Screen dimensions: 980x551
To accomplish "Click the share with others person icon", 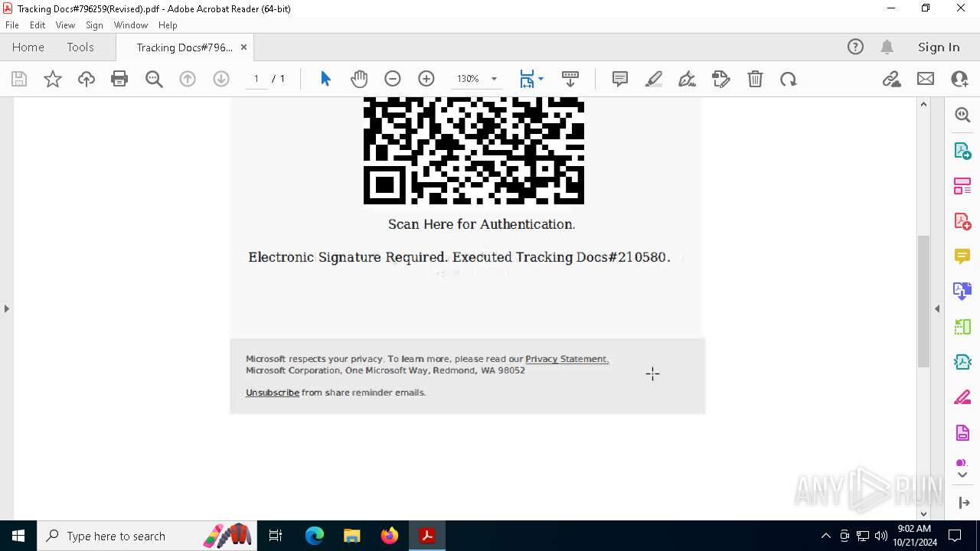I will coord(959,79).
